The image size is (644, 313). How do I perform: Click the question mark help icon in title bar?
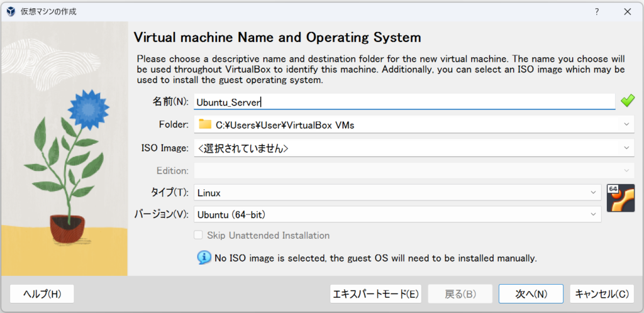(x=597, y=12)
